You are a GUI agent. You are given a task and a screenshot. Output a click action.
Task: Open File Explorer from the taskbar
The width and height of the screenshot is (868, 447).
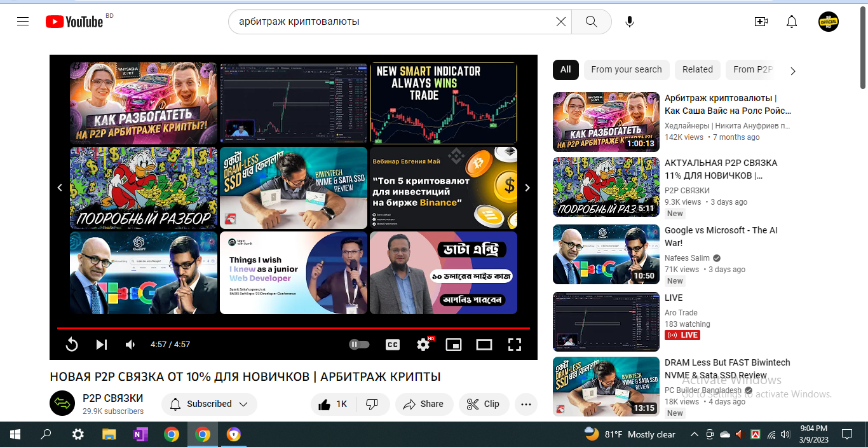[109, 434]
